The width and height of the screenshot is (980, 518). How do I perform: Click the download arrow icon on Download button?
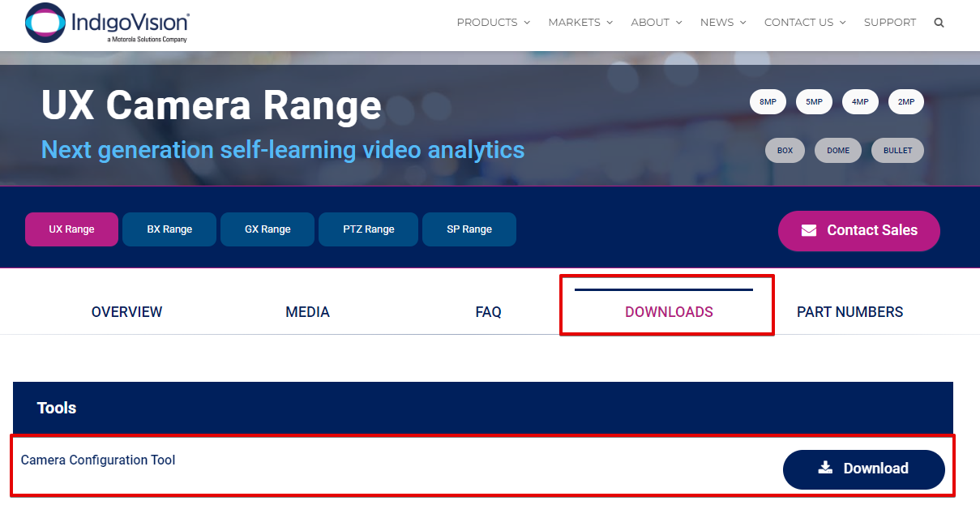tap(825, 469)
